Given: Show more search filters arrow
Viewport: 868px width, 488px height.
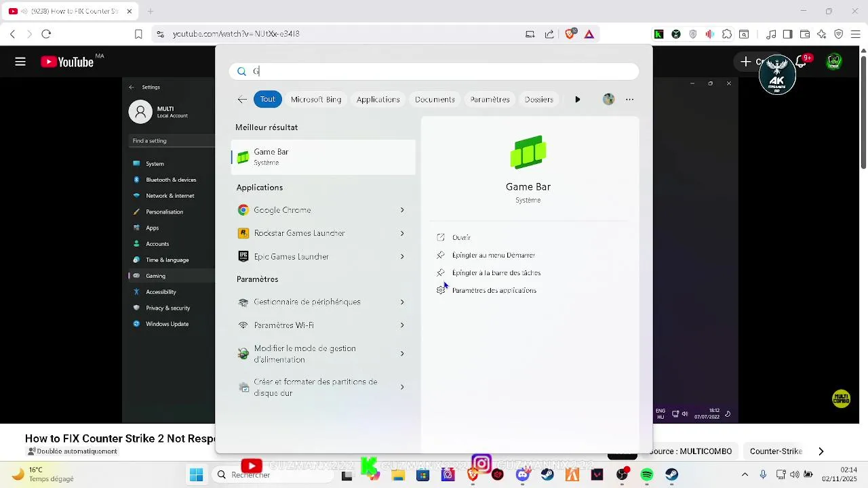Looking at the screenshot, I should point(578,99).
